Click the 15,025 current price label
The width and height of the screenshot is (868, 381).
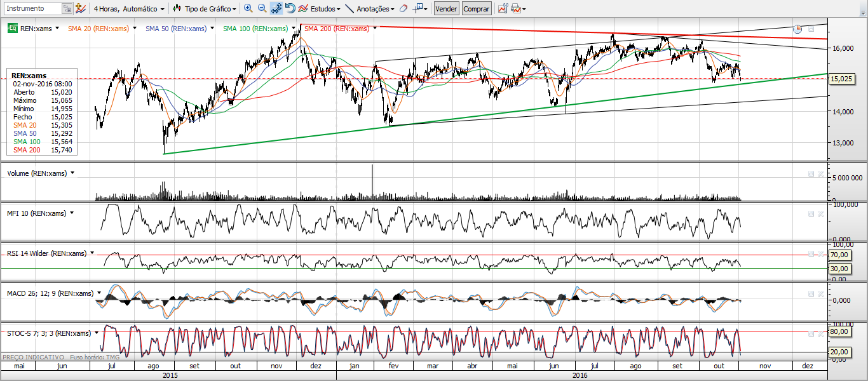(841, 79)
